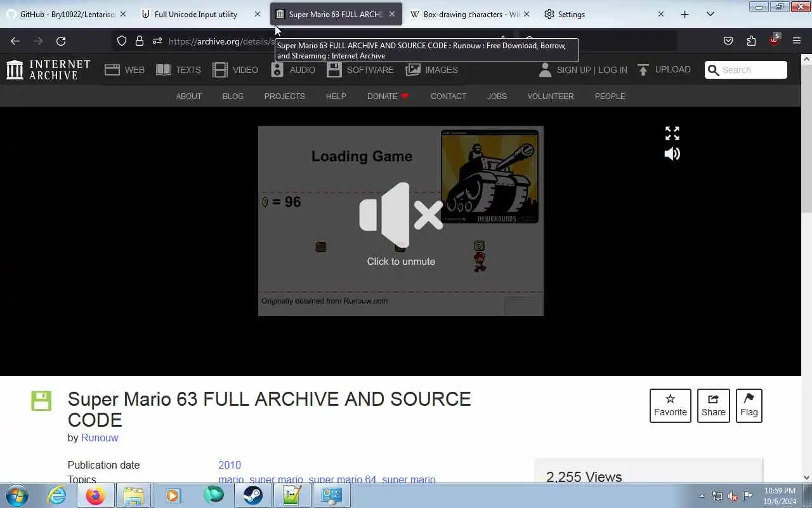The width and height of the screenshot is (812, 508).
Task: Launch Internet Explorer from the taskbar
Action: [57, 495]
